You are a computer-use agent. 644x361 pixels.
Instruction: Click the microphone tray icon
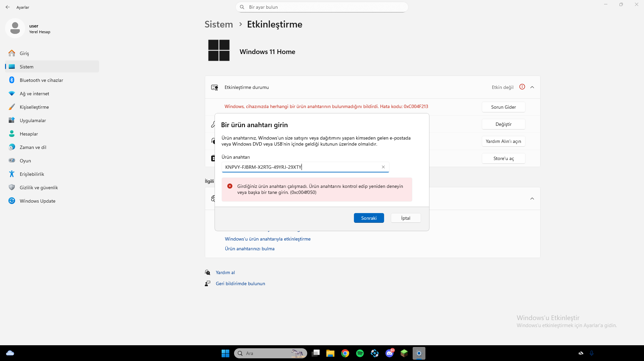[592, 353]
